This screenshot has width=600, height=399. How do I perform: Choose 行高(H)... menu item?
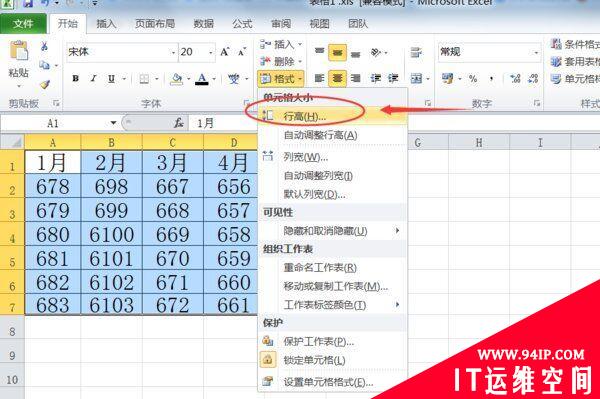tap(332, 116)
